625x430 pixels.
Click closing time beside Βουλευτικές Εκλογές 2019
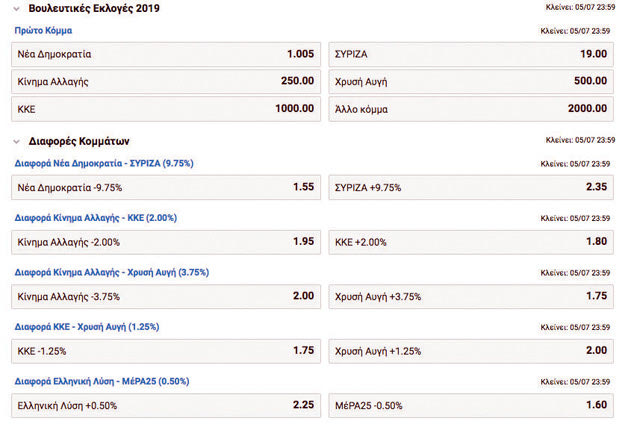[580, 7]
